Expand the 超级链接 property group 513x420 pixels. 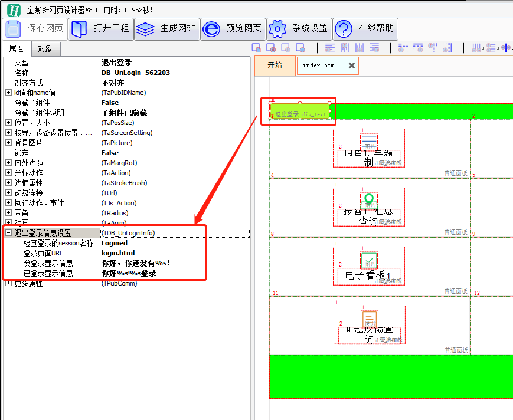tap(8, 193)
